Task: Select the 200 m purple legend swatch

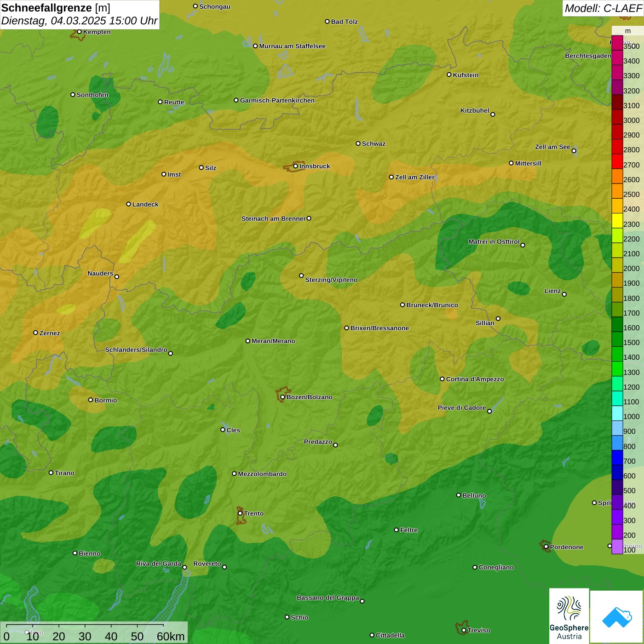Action: pos(617,532)
